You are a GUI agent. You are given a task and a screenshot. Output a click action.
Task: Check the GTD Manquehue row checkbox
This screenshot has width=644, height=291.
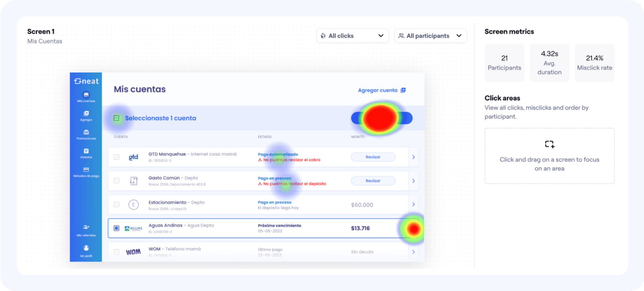116,157
